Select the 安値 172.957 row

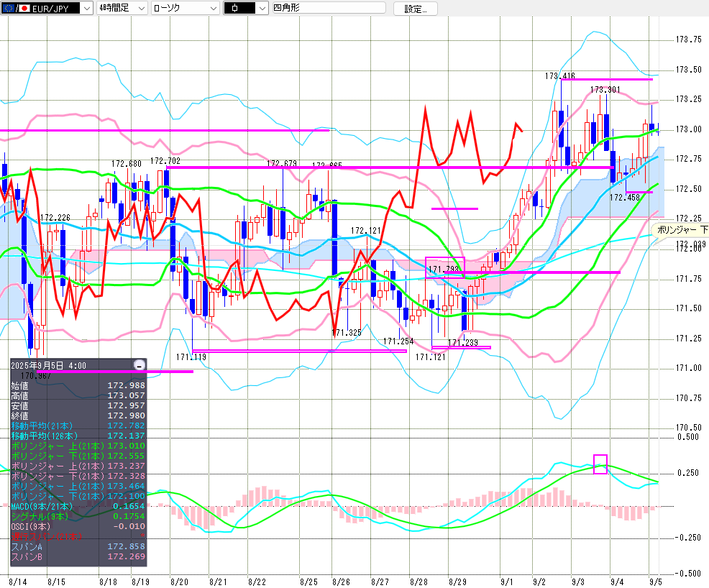(x=78, y=405)
